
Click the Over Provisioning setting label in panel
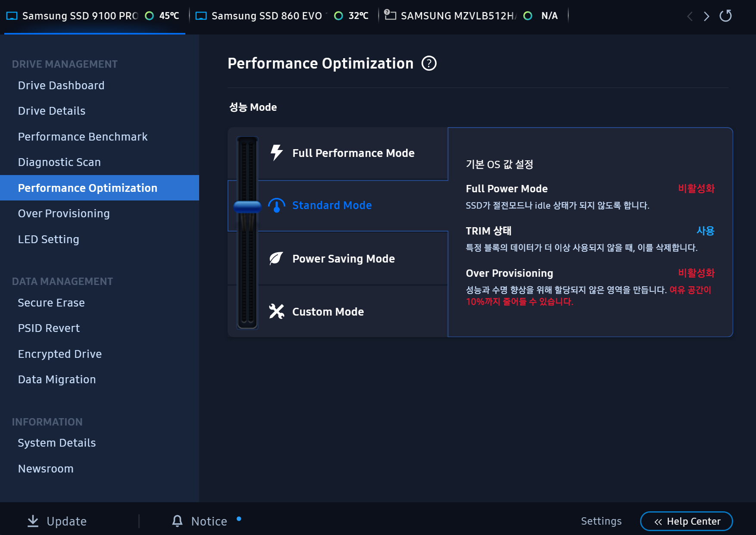(x=509, y=273)
